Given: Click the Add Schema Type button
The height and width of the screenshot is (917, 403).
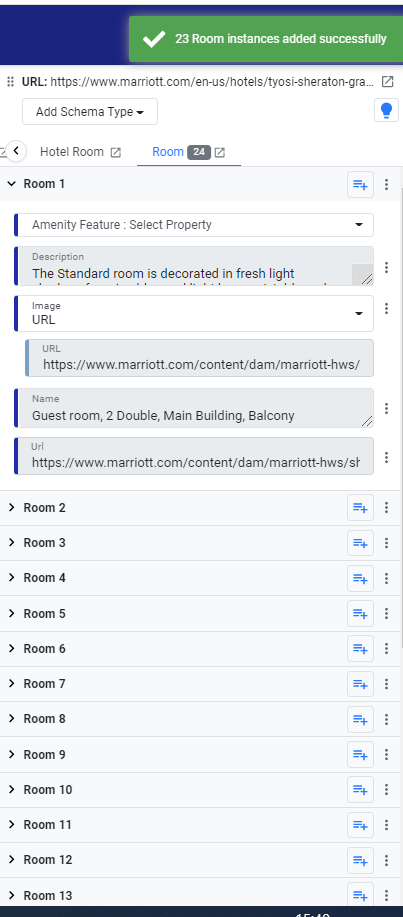Looking at the screenshot, I should [90, 112].
